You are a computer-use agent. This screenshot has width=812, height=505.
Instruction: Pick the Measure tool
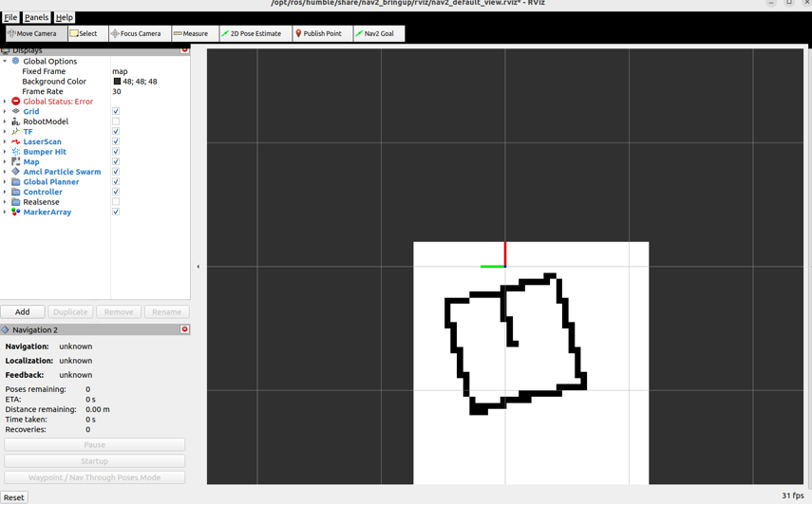[195, 33]
